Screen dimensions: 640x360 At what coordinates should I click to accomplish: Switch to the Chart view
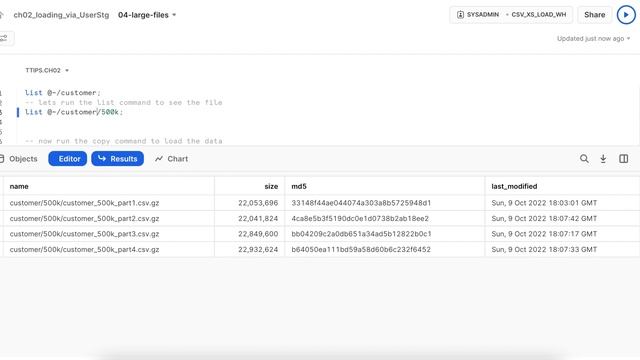[171, 159]
